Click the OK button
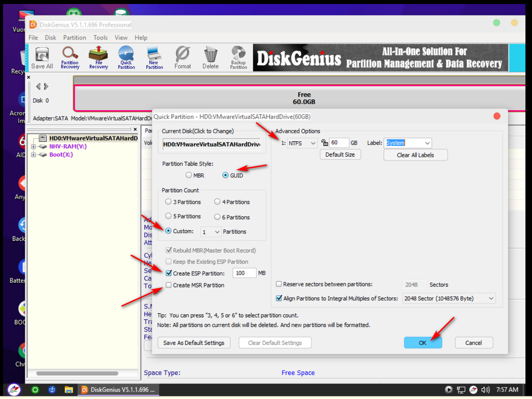 click(x=423, y=342)
